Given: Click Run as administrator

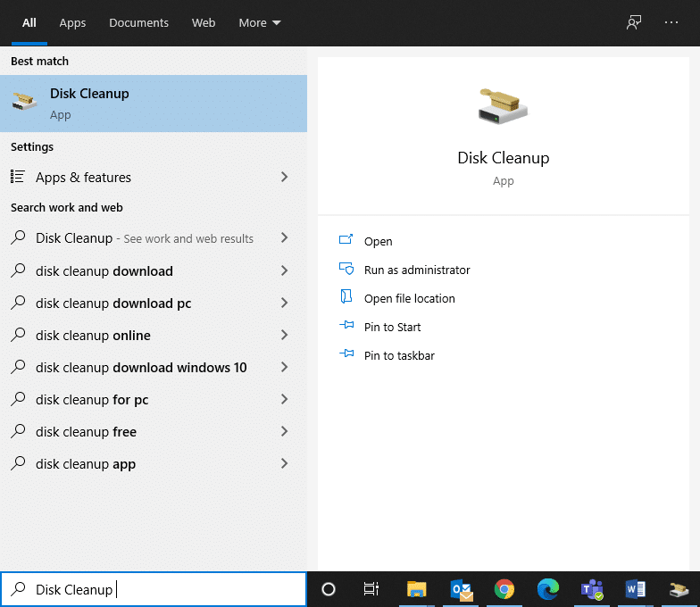Looking at the screenshot, I should (x=416, y=270).
